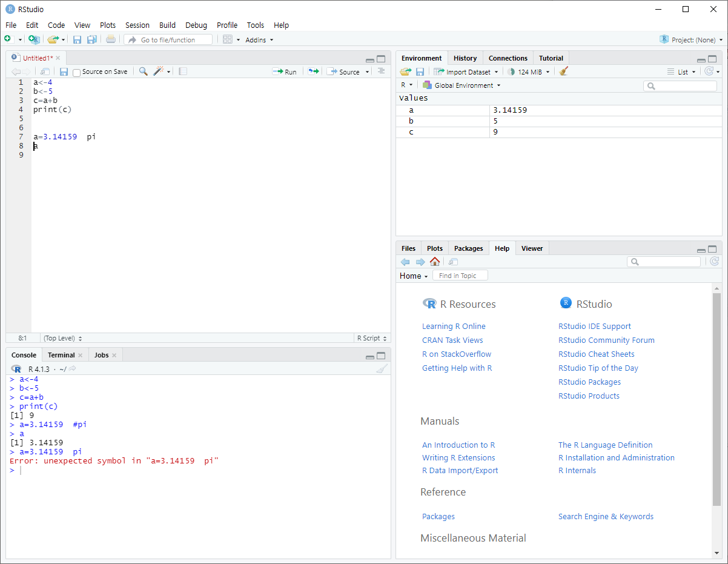This screenshot has width=728, height=564.
Task: Open RStudio Cheat Sheets link
Action: click(597, 354)
